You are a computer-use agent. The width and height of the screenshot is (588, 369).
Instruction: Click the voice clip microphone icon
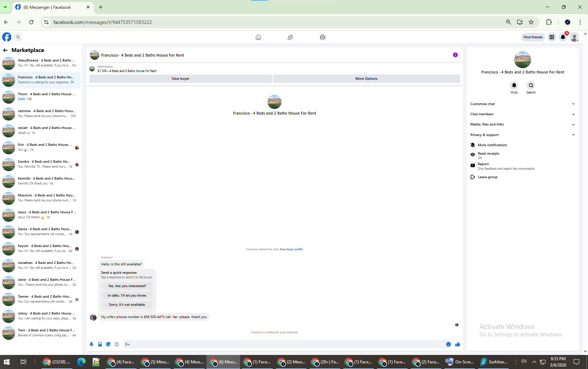tap(92, 344)
